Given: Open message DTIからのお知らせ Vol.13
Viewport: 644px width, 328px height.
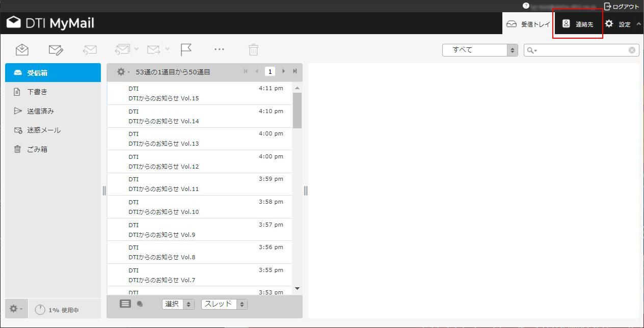Looking at the screenshot, I should click(200, 139).
